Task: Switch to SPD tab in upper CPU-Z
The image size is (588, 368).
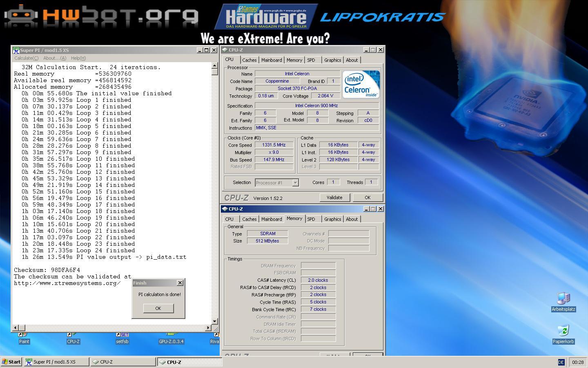Action: point(311,60)
